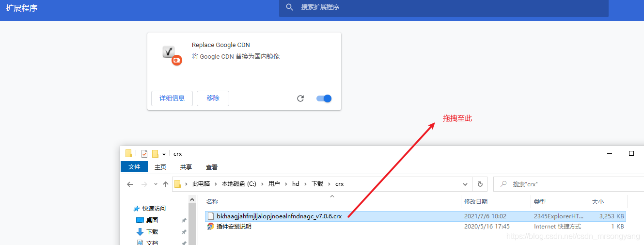
Task: Click the Replace Google CDN extension icon
Action: [171, 54]
